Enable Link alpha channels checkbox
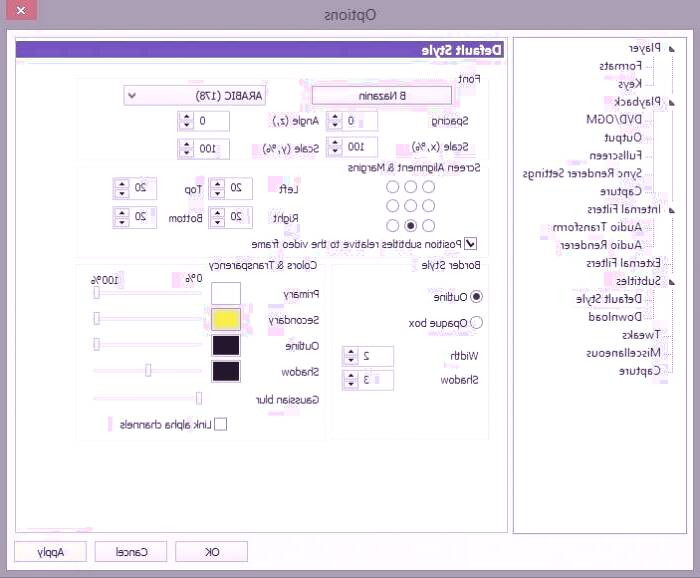Viewport: 700px width, 578px height. point(220,424)
